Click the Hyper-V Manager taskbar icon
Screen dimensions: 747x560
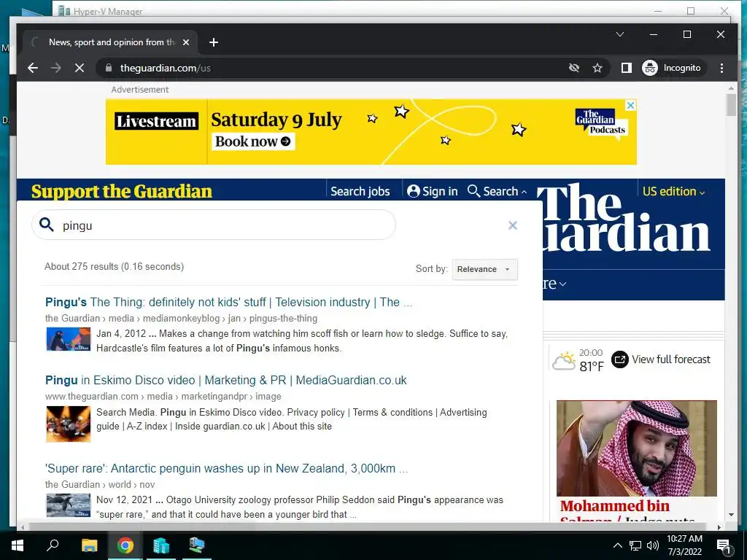coord(161,545)
